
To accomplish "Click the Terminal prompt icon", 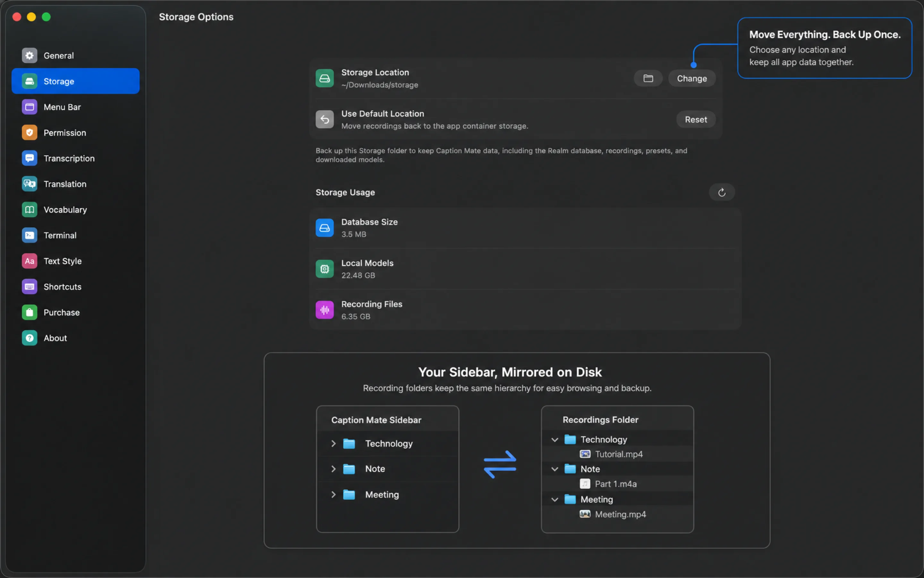I will click(x=30, y=235).
